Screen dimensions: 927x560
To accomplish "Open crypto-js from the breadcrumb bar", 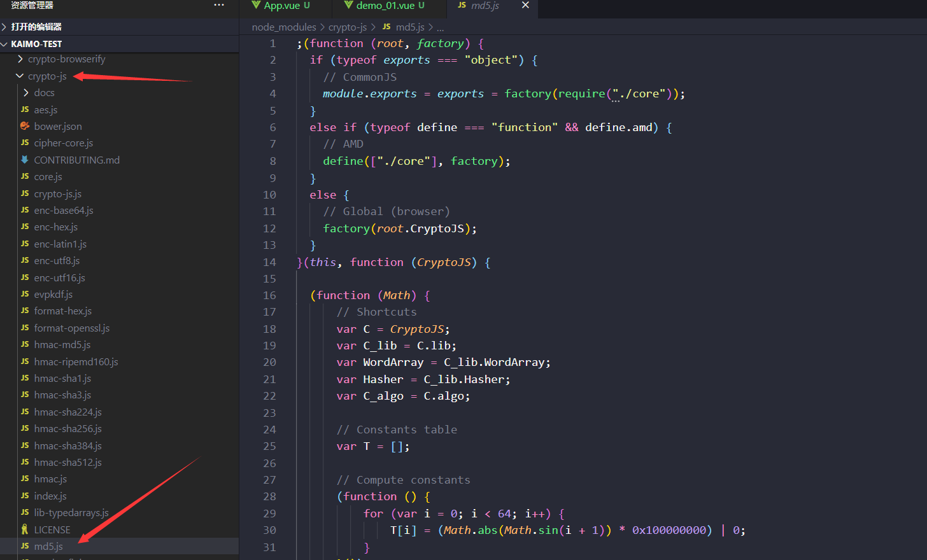I will 348,27.
